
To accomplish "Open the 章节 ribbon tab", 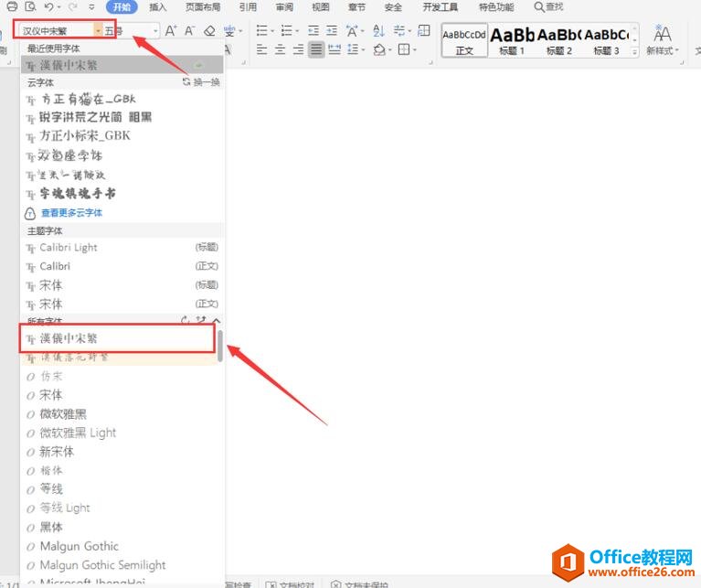I will point(356,6).
